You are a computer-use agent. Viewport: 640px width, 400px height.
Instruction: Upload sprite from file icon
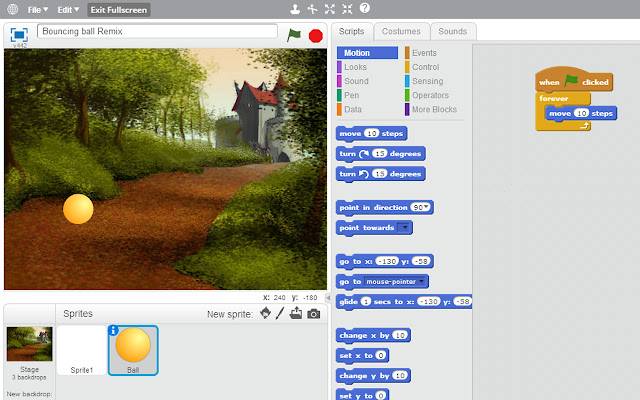coord(296,313)
